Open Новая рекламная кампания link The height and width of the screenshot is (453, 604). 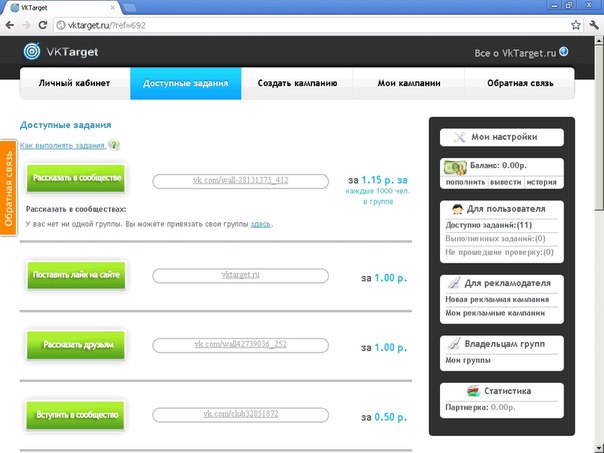point(497,300)
